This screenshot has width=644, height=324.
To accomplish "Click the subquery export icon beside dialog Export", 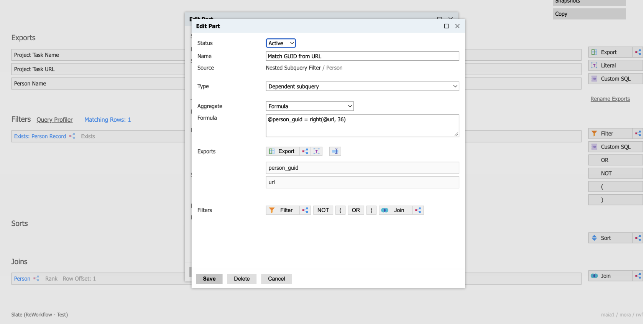I will (305, 151).
